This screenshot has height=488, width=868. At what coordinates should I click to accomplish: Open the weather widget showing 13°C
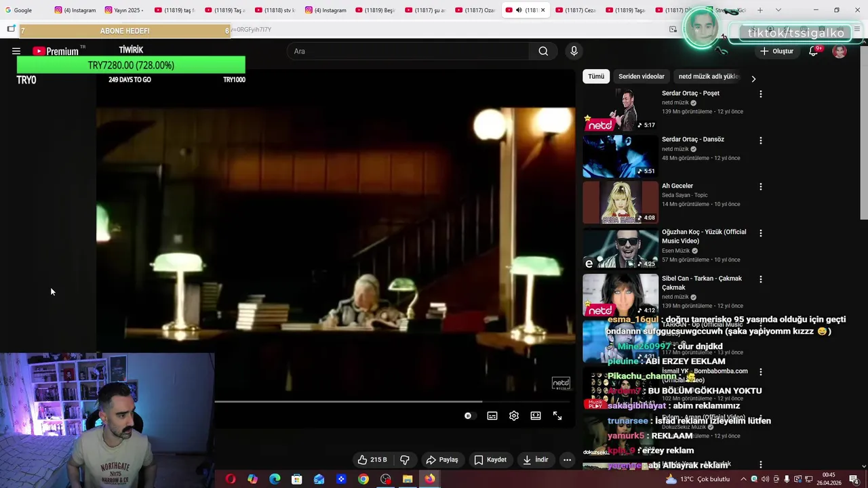click(697, 479)
